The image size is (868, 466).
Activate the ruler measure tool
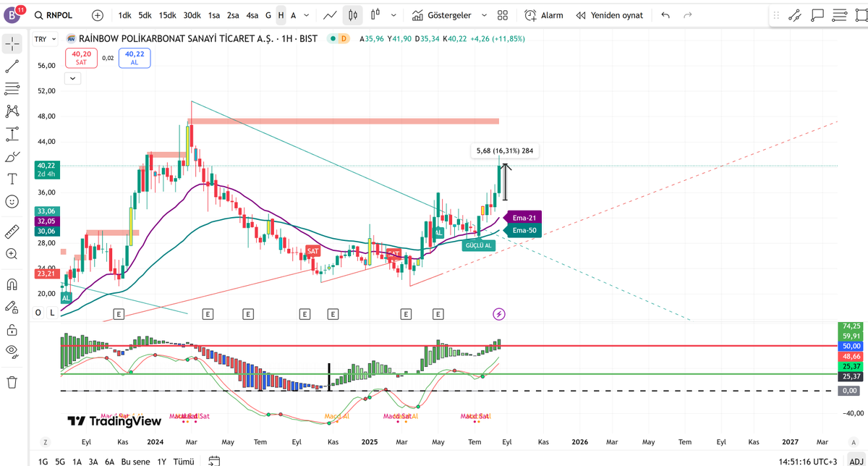click(12, 232)
